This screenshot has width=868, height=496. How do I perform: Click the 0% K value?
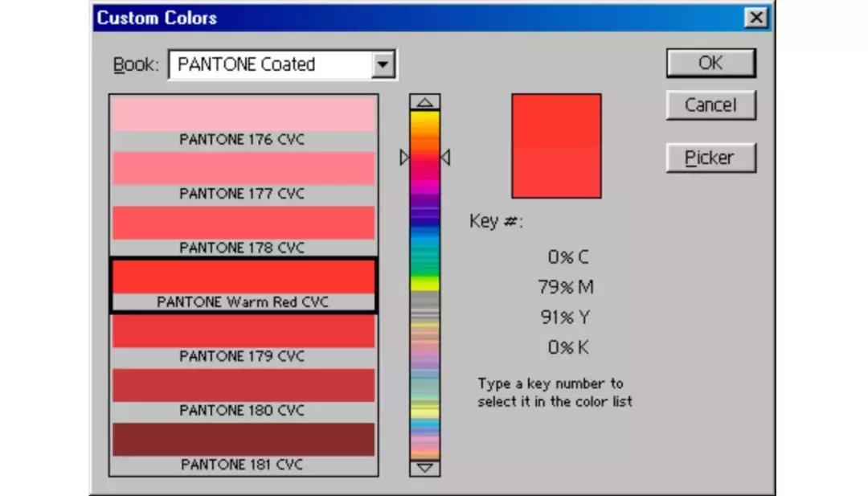tap(568, 347)
